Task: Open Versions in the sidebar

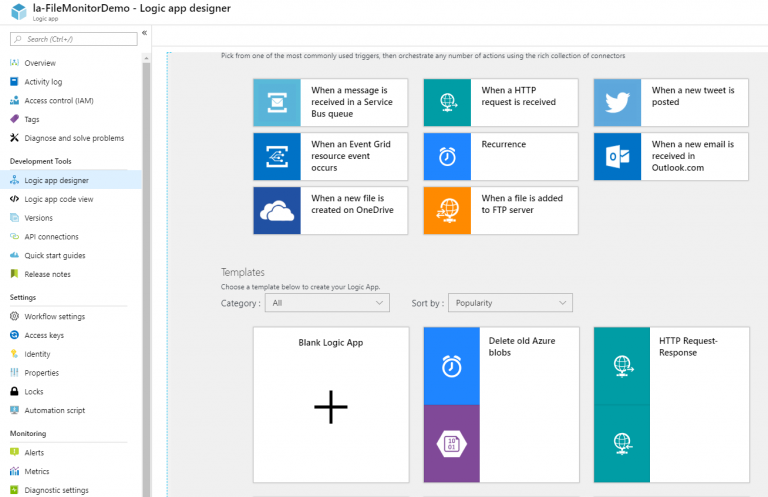Action: pos(39,218)
